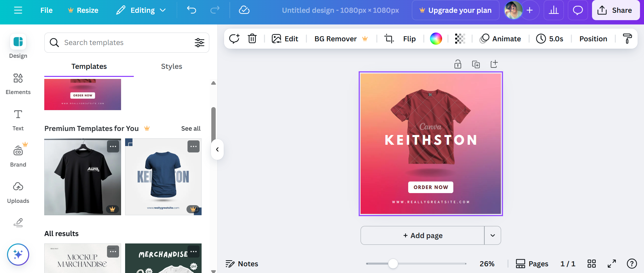
Task: Click the 26% zoom level
Action: point(487,264)
